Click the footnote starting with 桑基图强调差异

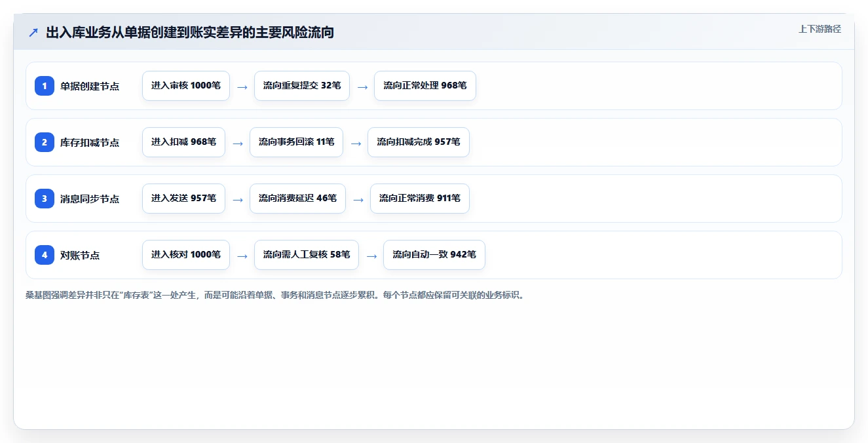(274, 296)
